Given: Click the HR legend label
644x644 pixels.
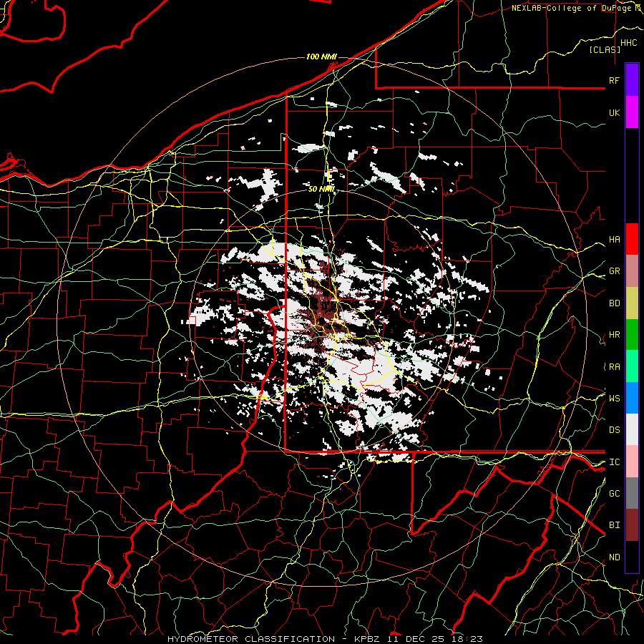Looking at the screenshot, I should pyautogui.click(x=614, y=335).
